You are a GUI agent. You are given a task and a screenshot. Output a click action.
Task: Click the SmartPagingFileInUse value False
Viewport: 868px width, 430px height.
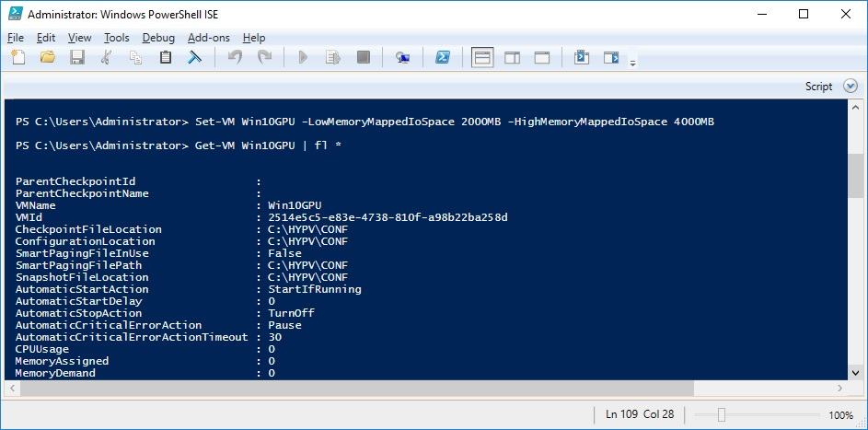284,253
